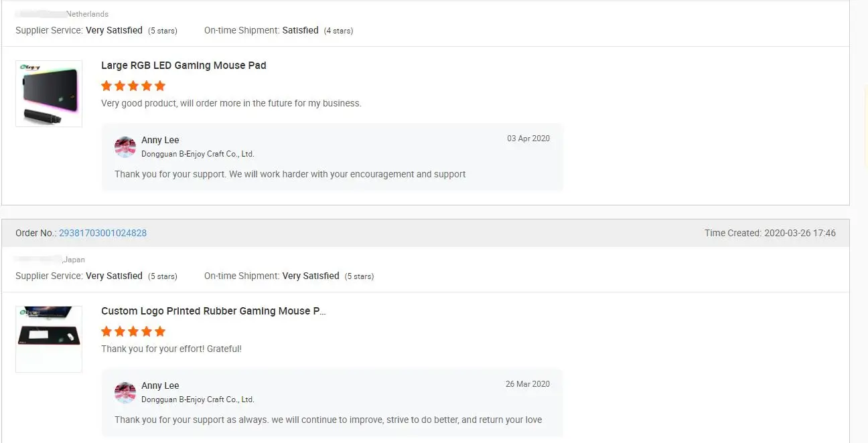Click the 'Very good product' review text

click(231, 103)
